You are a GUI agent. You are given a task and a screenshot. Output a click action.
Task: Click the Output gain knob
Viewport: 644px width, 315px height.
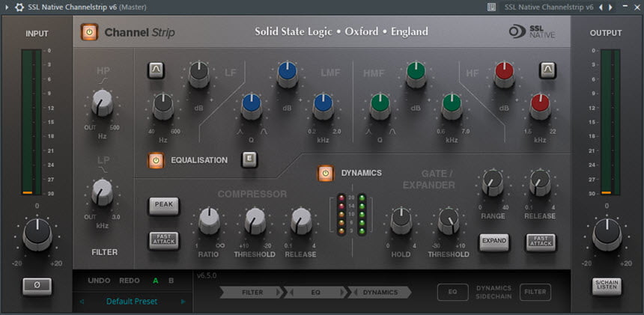pyautogui.click(x=607, y=233)
